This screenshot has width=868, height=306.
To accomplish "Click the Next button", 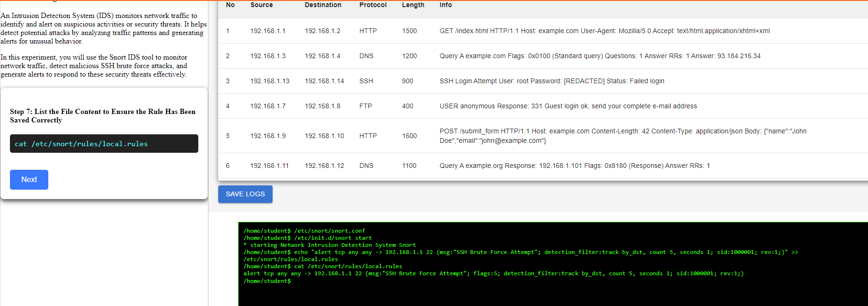I will [x=29, y=180].
